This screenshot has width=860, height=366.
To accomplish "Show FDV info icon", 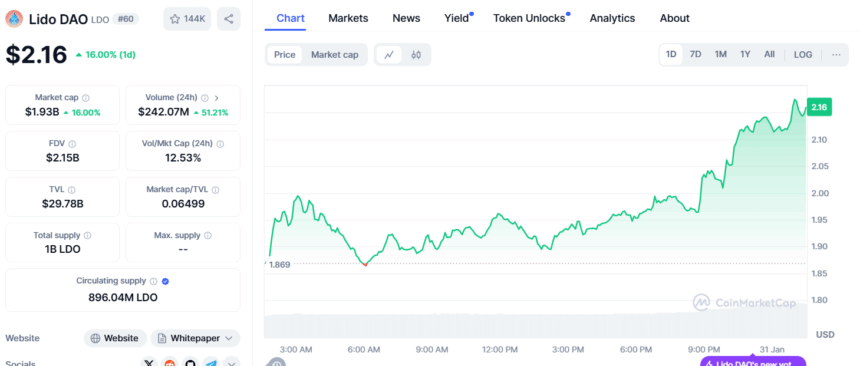I will coord(73,144).
